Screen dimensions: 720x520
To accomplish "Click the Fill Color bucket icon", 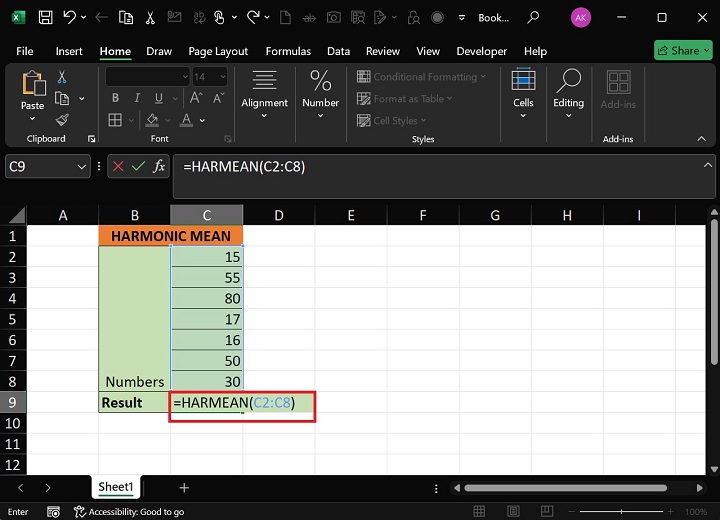I will (152, 120).
